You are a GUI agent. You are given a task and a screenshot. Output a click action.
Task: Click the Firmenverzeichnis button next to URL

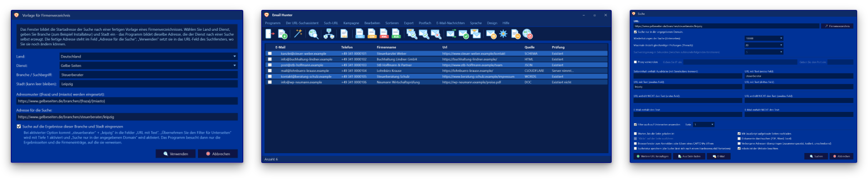(x=837, y=26)
